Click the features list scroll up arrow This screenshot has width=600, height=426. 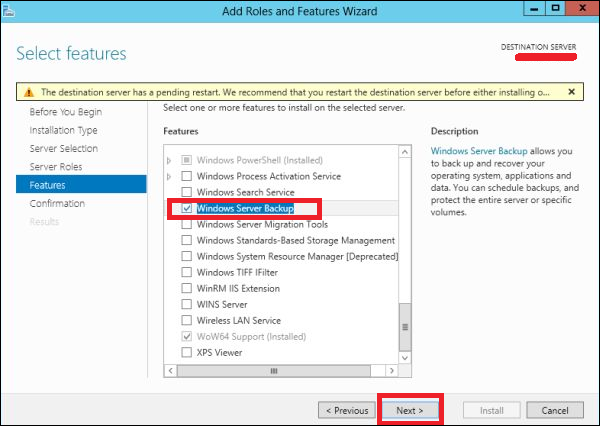[x=405, y=152]
